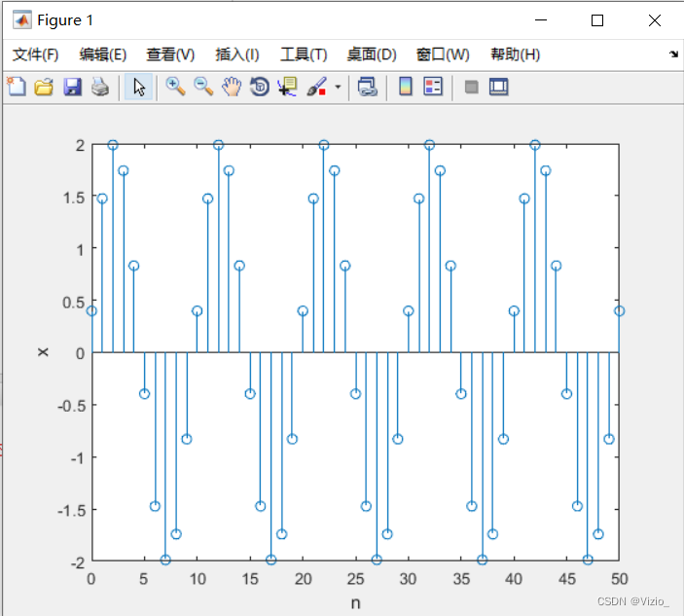Open the 工具(T) menu
Viewport: 684px width, 616px height.
[304, 54]
